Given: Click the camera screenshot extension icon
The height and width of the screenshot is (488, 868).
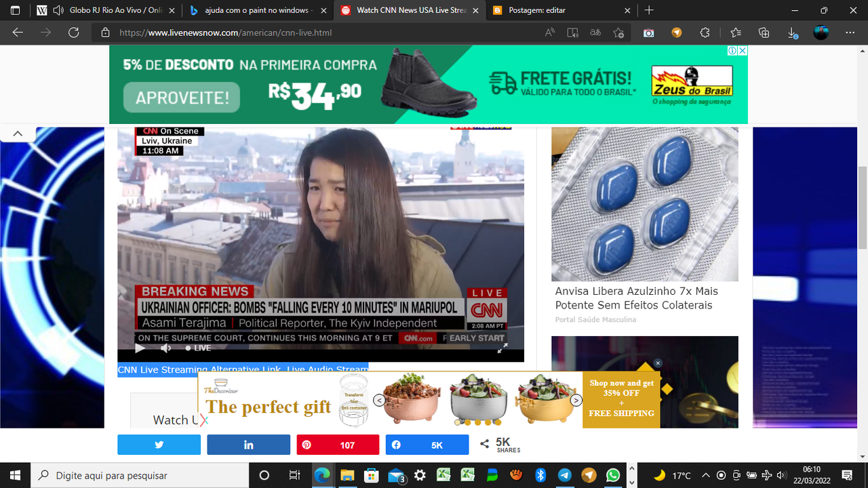Looking at the screenshot, I should pyautogui.click(x=649, y=33).
